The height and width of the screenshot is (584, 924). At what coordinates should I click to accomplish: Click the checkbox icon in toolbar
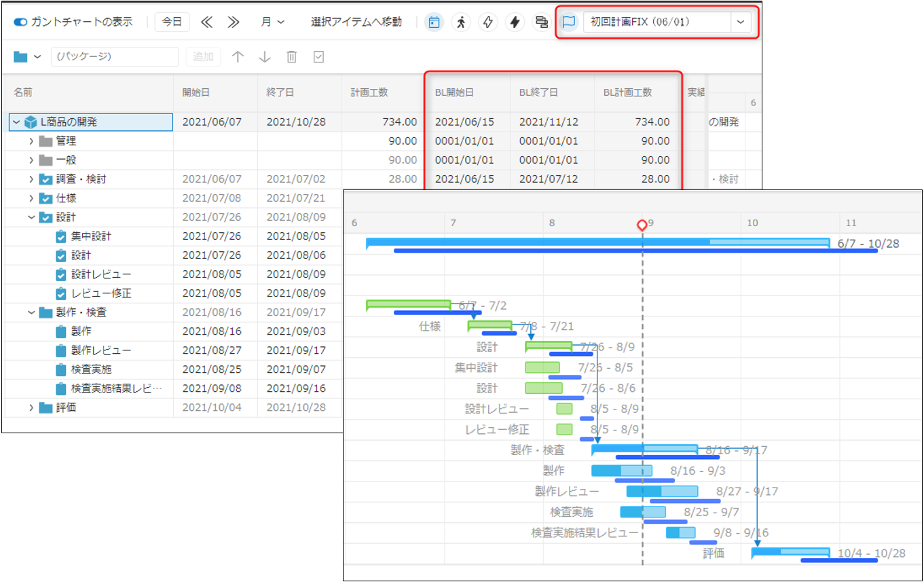318,57
